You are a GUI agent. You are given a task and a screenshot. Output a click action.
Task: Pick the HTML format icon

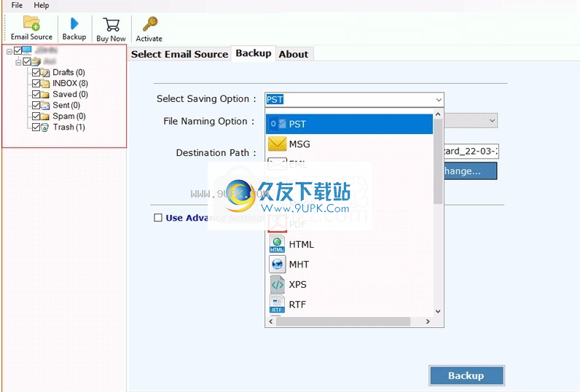coord(277,244)
